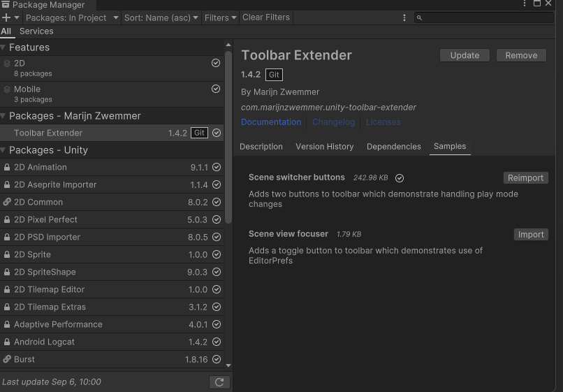Image resolution: width=563 pixels, height=392 pixels.
Task: Click the Git tag below the package title
Action: (x=274, y=75)
